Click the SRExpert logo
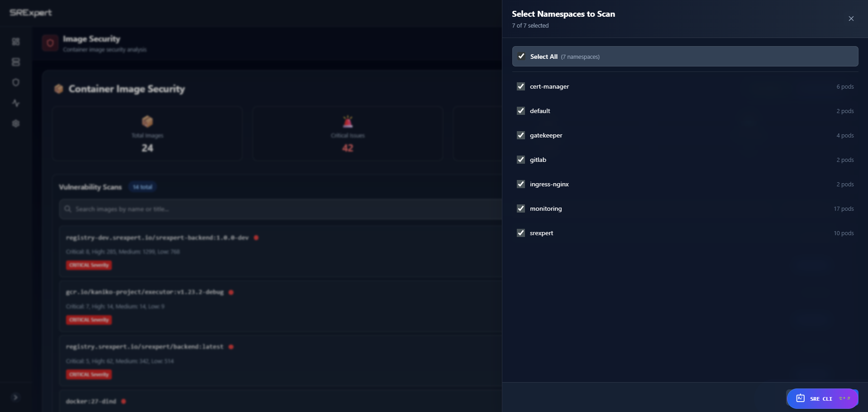Screen dimensions: 868x412 [x=31, y=13]
